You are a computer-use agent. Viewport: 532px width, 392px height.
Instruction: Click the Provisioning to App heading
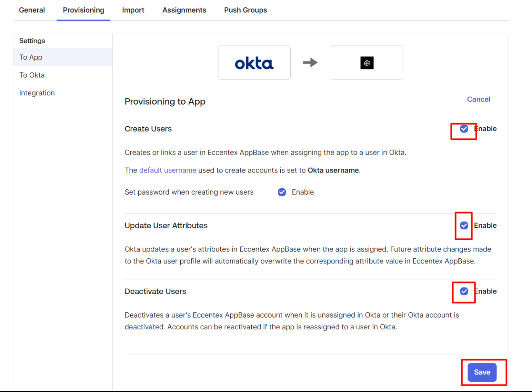tap(165, 102)
